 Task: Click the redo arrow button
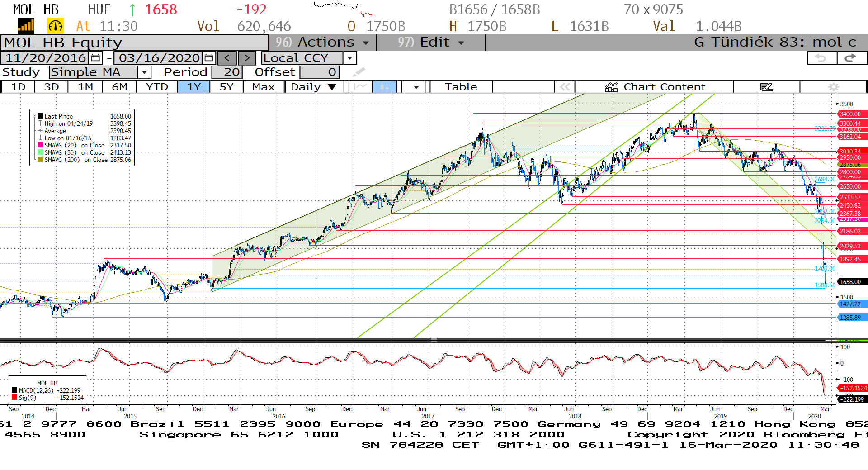click(x=852, y=58)
